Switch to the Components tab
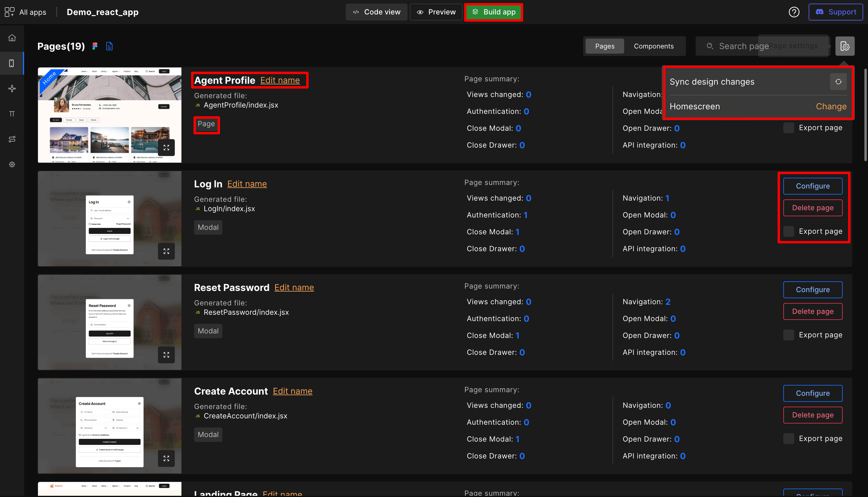 [653, 46]
